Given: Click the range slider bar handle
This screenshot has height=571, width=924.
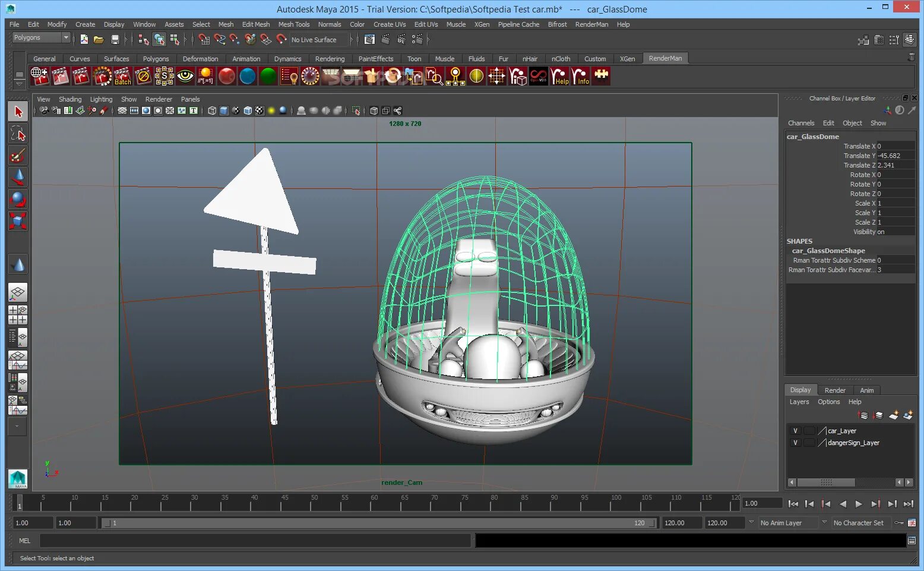Looking at the screenshot, I should point(378,523).
